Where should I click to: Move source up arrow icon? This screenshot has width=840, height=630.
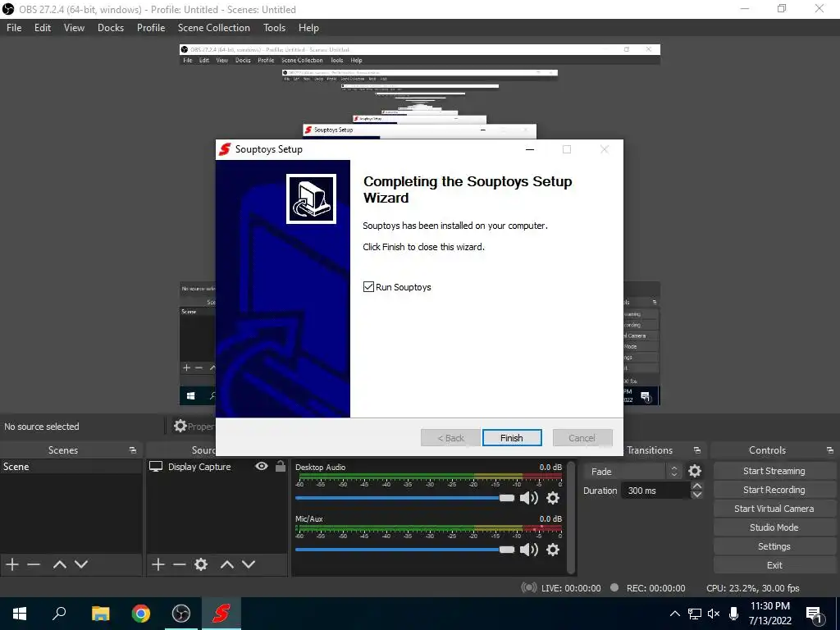click(227, 564)
